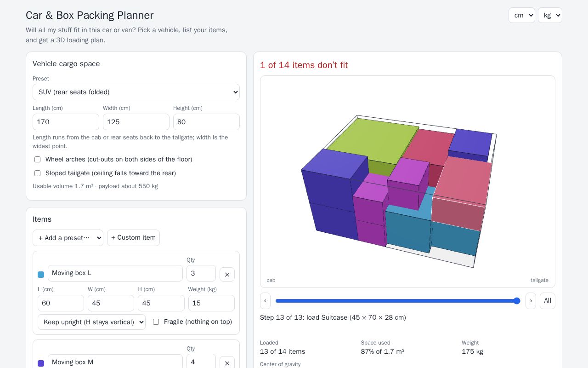
Task: Edit Moving box L width field
Action: pos(111,303)
